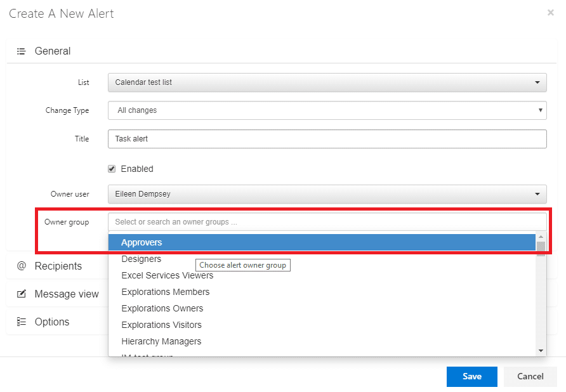Open the Change Type dropdown
Image resolution: width=566 pixels, height=392 pixels.
pos(327,110)
